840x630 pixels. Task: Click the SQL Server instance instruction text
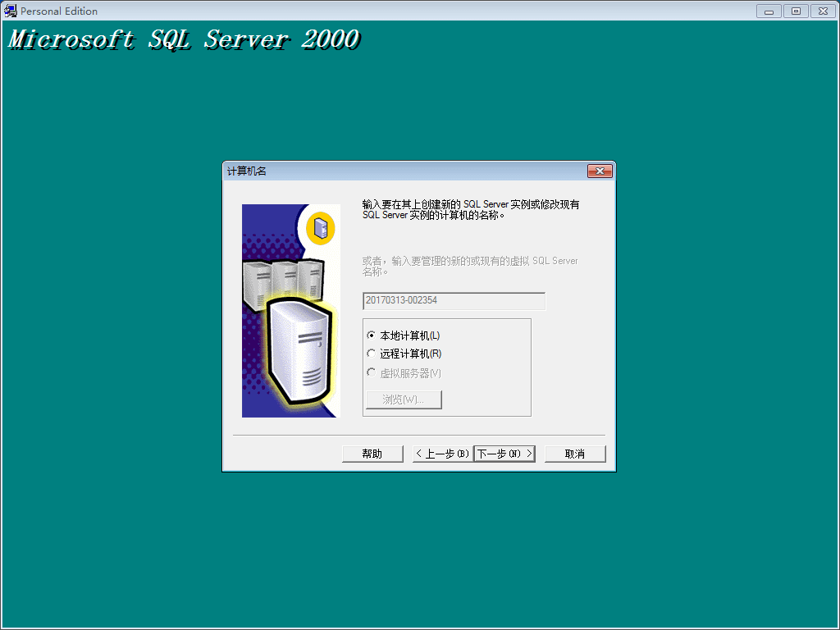472,209
